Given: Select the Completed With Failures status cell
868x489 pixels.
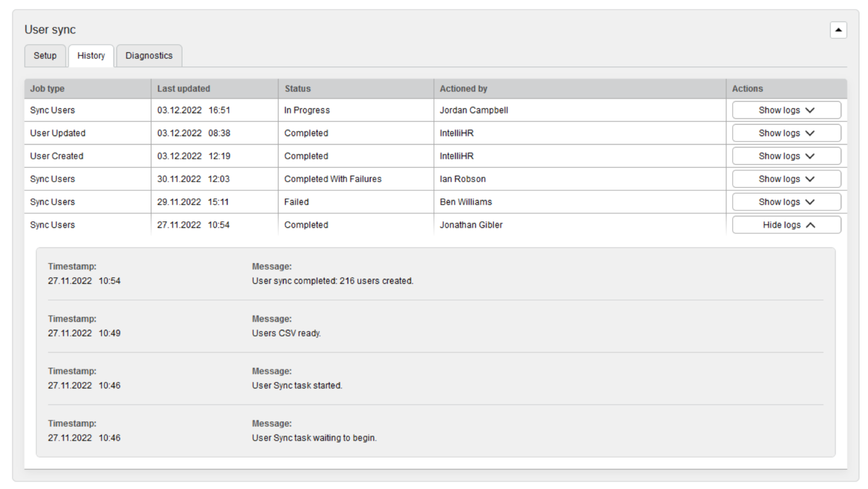Looking at the screenshot, I should [333, 179].
